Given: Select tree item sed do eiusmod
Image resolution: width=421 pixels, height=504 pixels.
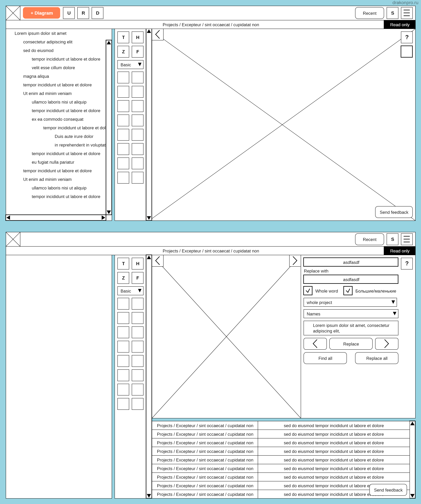Looking at the screenshot, I should coord(38,51).
